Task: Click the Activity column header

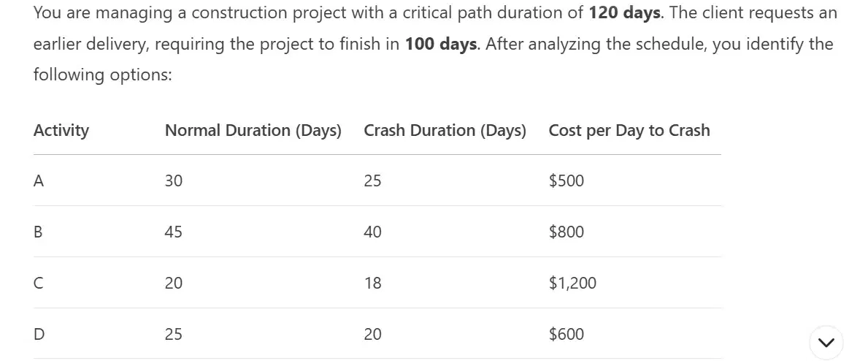Action: (x=61, y=130)
